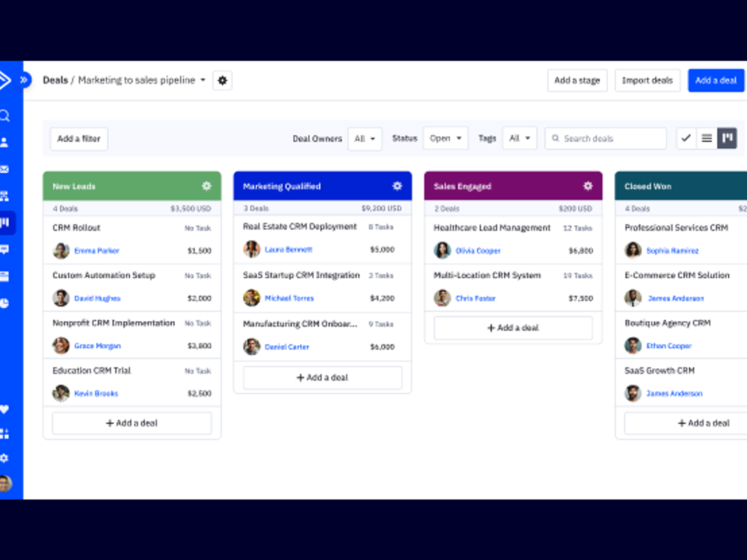This screenshot has height=560, width=747.
Task: Open Reports pie chart icon
Action: pyautogui.click(x=5, y=303)
